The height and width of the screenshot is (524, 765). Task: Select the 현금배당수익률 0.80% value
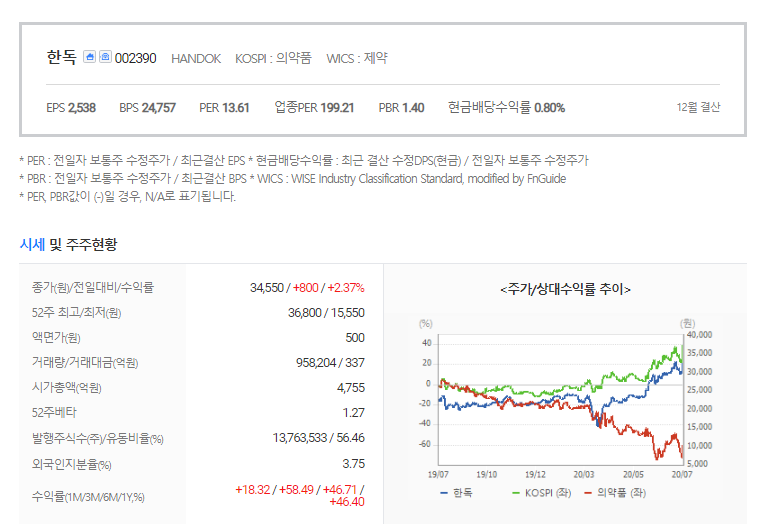coord(506,107)
